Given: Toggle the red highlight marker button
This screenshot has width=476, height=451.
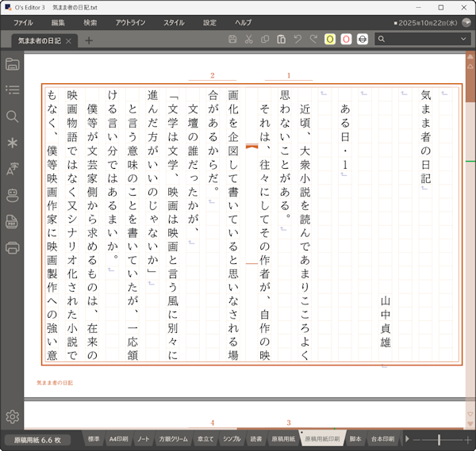Looking at the screenshot, I should 346,40.
